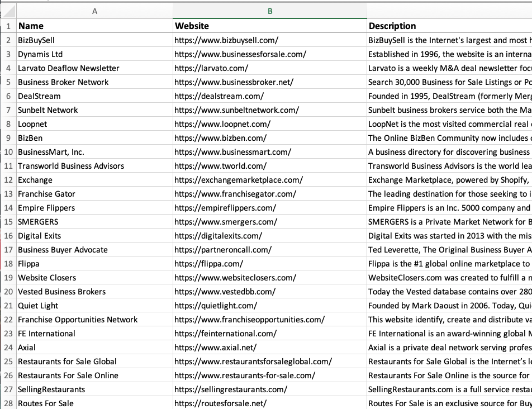Select the empireflippers.com URL cell
The image size is (532, 409).
click(x=225, y=208)
